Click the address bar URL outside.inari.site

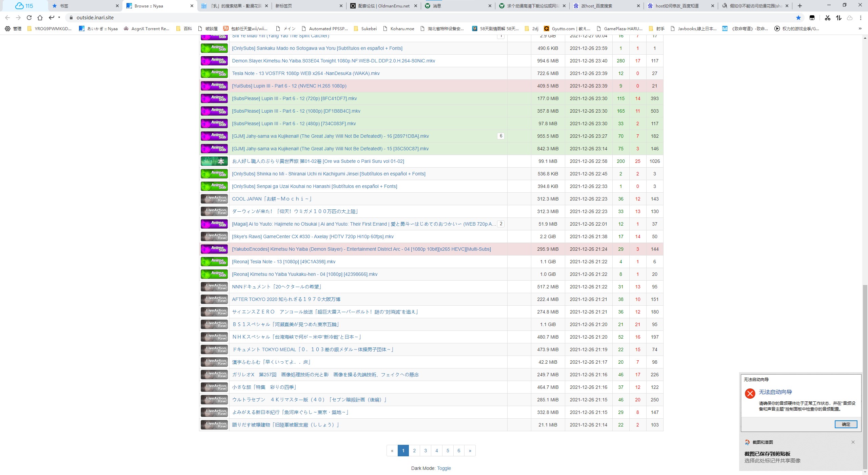tap(95, 18)
